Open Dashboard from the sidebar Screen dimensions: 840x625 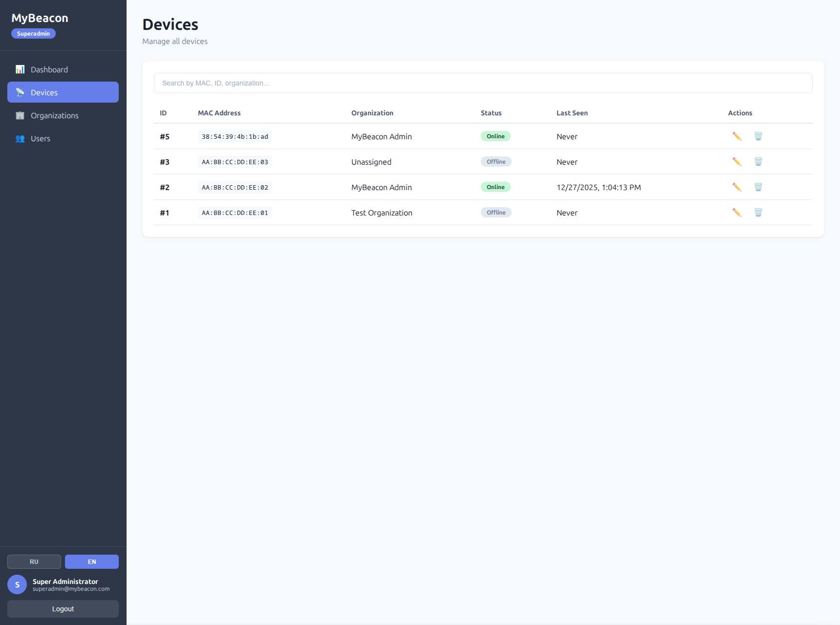point(49,69)
